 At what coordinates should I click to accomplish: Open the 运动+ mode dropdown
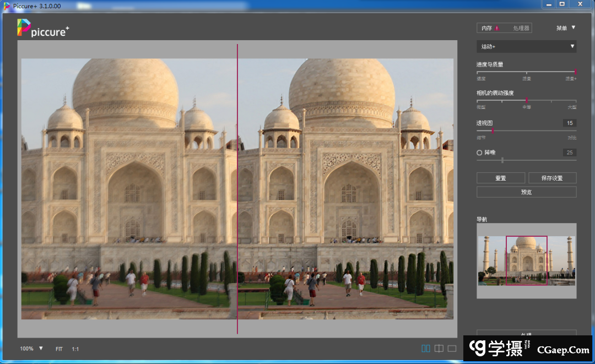(526, 46)
